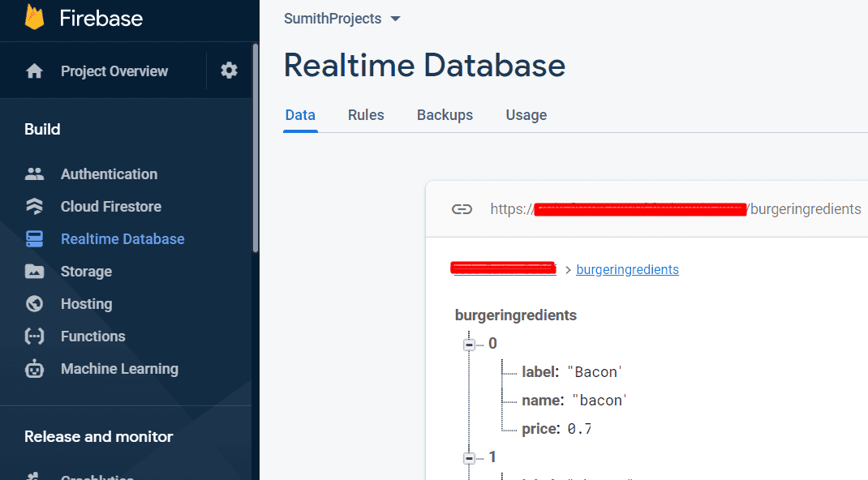Click the Firebase title text

(101, 19)
